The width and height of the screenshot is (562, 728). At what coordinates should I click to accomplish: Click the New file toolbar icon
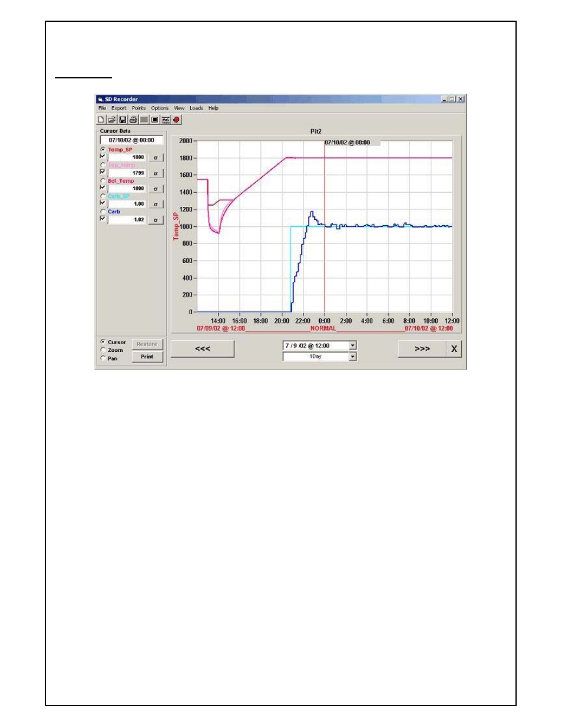click(101, 120)
